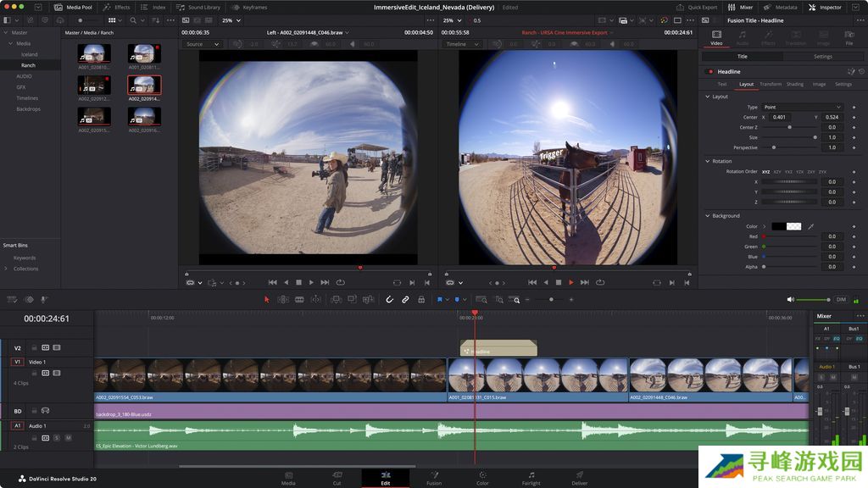Mute the Audio 1 track

click(69, 438)
